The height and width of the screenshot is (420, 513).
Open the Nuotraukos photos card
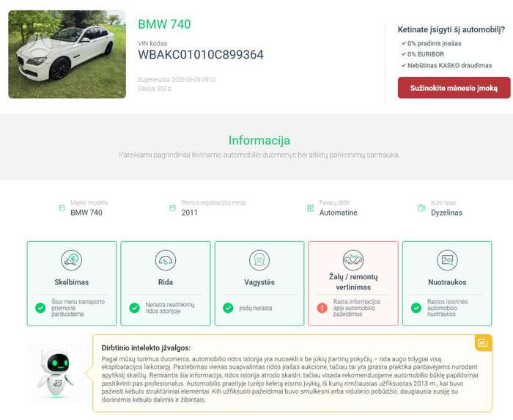click(447, 283)
